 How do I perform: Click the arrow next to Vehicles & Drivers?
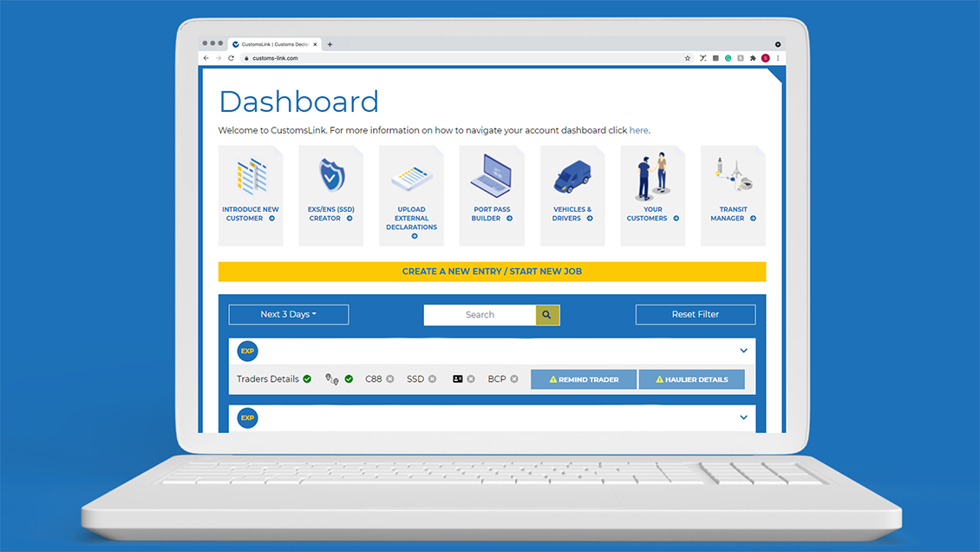(590, 218)
